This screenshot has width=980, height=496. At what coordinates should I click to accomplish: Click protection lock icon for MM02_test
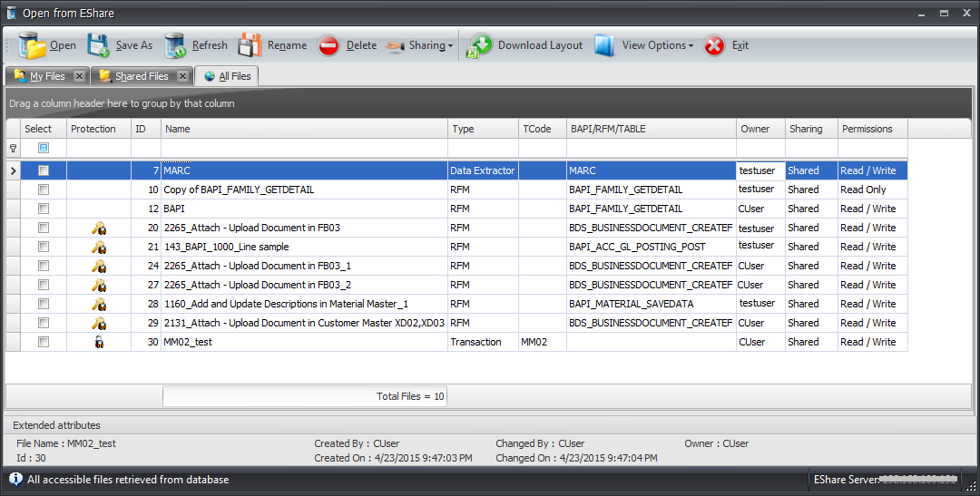pyautogui.click(x=99, y=343)
